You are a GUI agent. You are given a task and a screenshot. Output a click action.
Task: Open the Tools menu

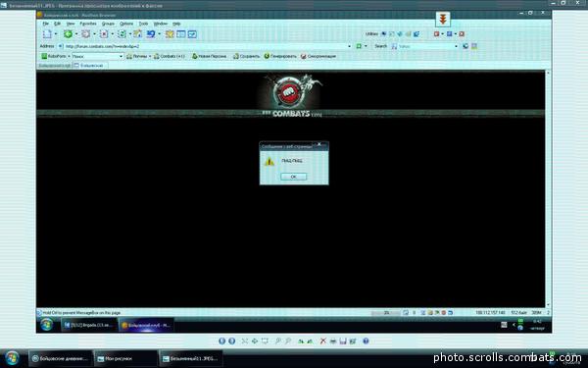(x=144, y=24)
